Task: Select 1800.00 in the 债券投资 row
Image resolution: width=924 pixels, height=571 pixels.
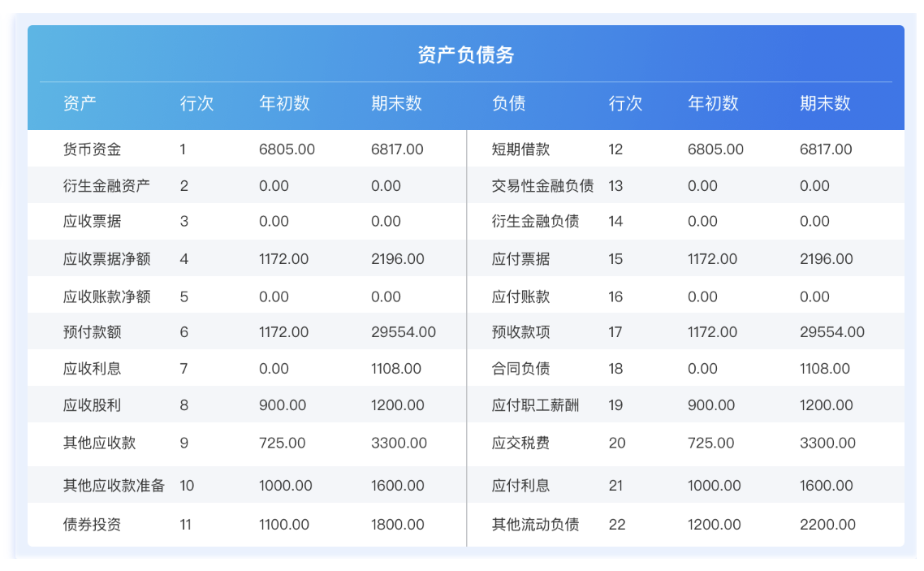Action: [398, 524]
